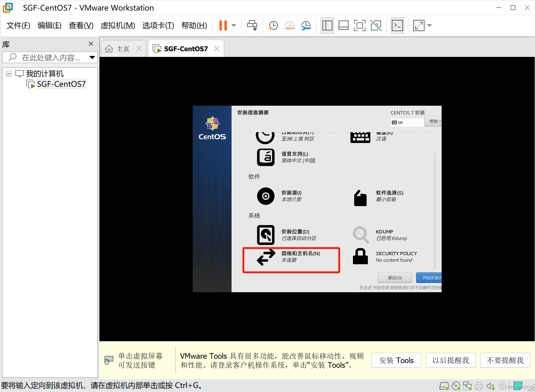This screenshot has width=535, height=392.
Task: Click the hard disk status bar icon
Action: [x=444, y=386]
